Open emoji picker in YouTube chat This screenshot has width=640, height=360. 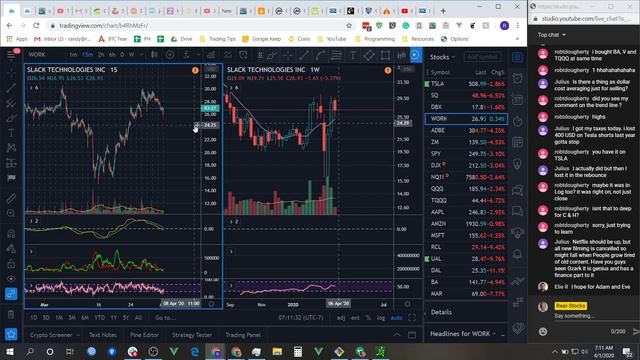pyautogui.click(x=543, y=331)
